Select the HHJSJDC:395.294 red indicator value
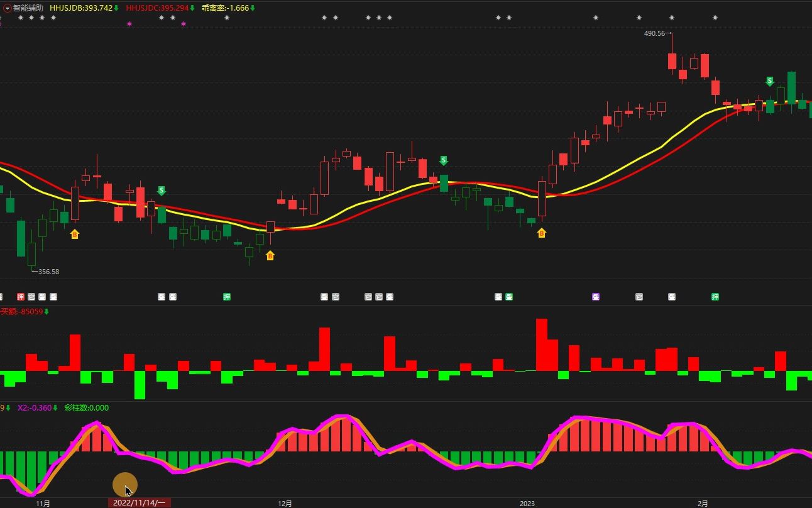 coord(157,8)
